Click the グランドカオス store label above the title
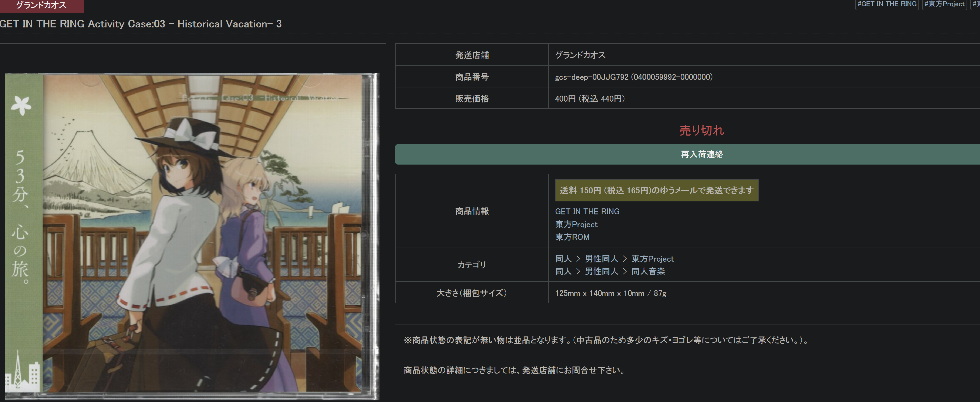The height and width of the screenshot is (402, 980). click(x=41, y=5)
